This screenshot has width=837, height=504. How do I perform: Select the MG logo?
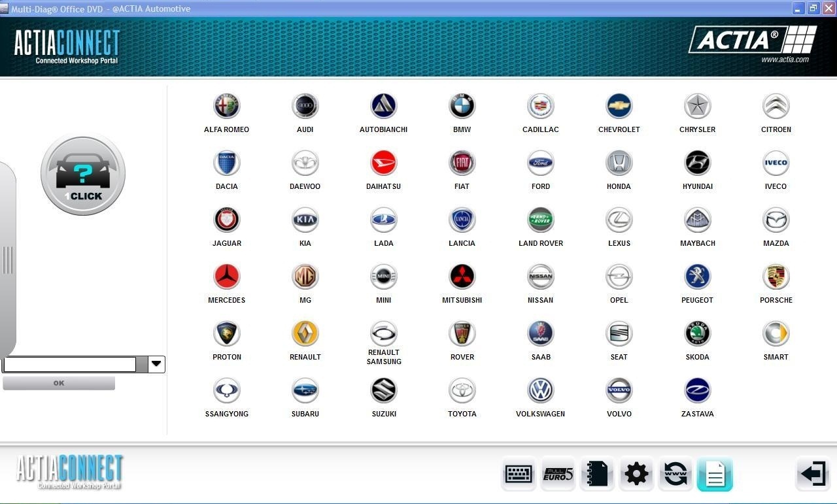click(x=305, y=277)
